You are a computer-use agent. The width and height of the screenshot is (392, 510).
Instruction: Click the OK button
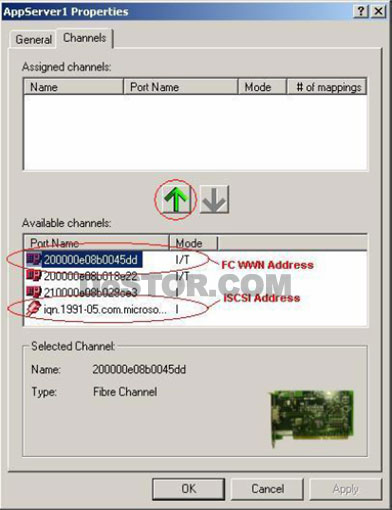click(189, 489)
